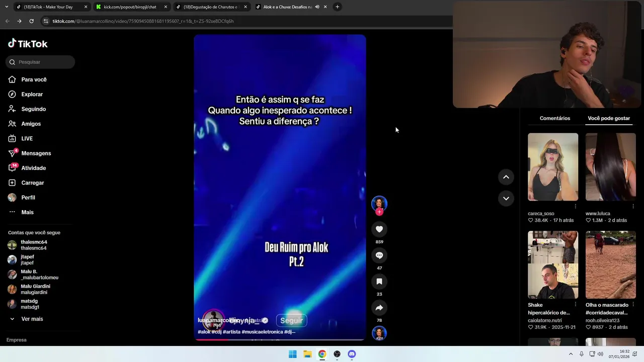Open the comments bubble icon

pyautogui.click(x=379, y=255)
